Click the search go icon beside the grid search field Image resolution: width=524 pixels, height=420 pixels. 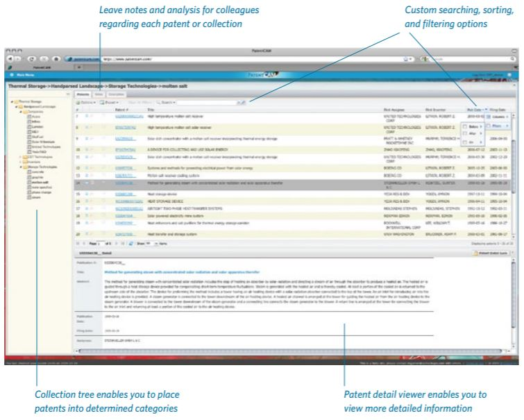pos(244,102)
